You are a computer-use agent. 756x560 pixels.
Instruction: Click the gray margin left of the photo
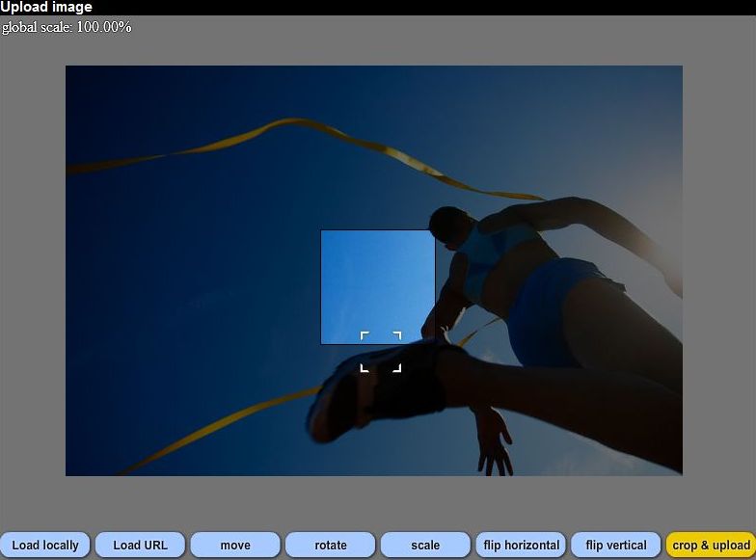(32, 270)
